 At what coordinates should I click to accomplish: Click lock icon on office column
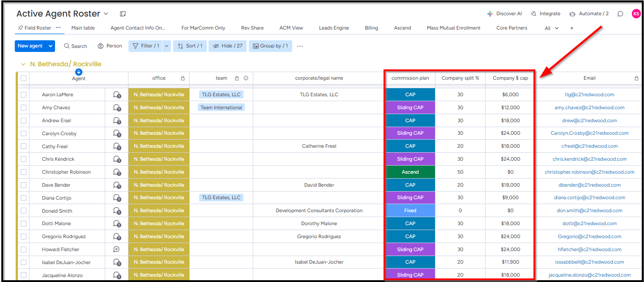(x=183, y=78)
